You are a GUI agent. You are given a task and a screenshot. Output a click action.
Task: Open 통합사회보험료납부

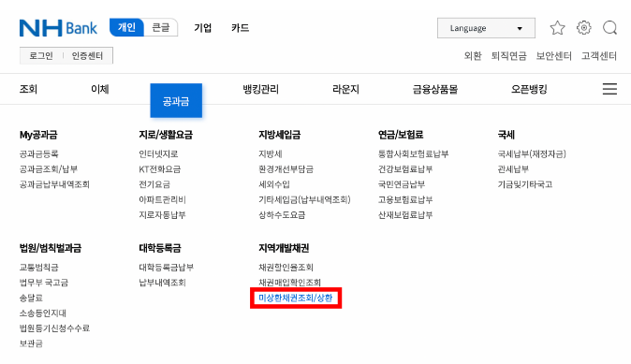pyautogui.click(x=413, y=153)
